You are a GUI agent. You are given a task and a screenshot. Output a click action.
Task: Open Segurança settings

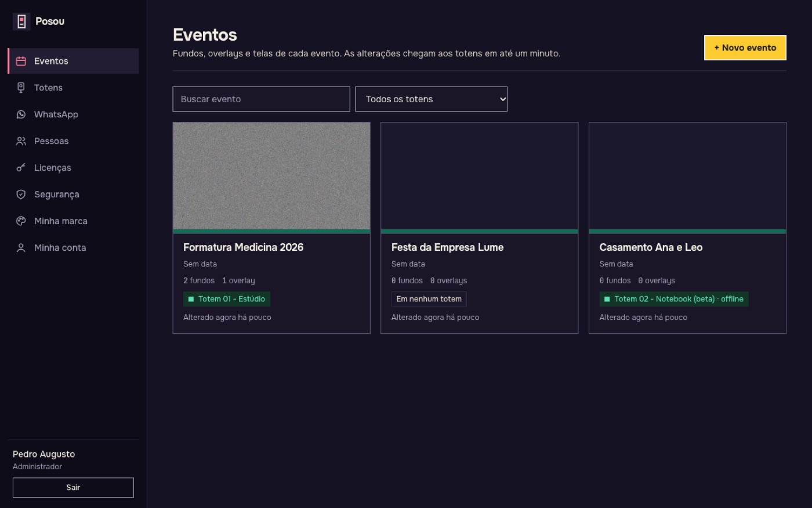pyautogui.click(x=73, y=194)
